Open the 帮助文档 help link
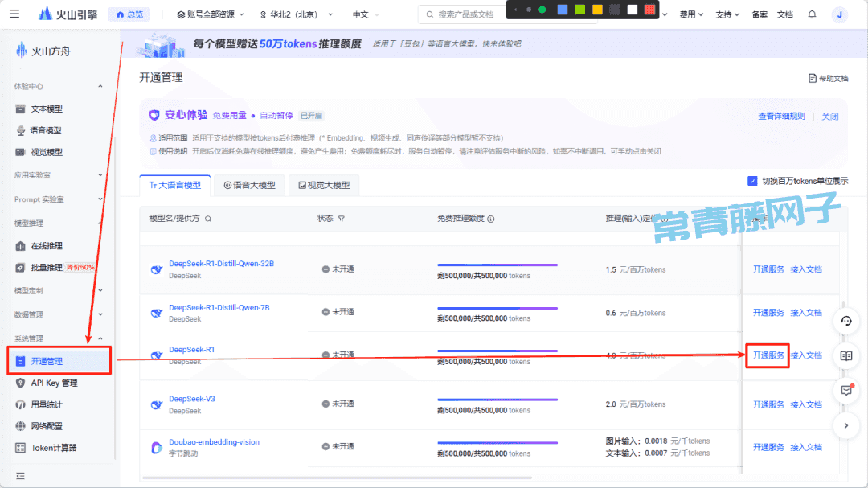868x488 pixels. [828, 79]
